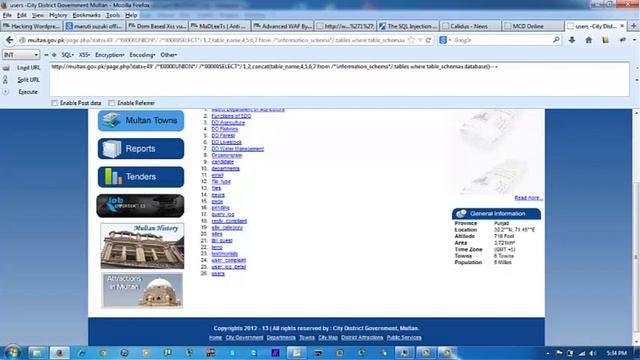Open the City Government footer link
This screenshot has height=360, width=640.
click(244, 338)
